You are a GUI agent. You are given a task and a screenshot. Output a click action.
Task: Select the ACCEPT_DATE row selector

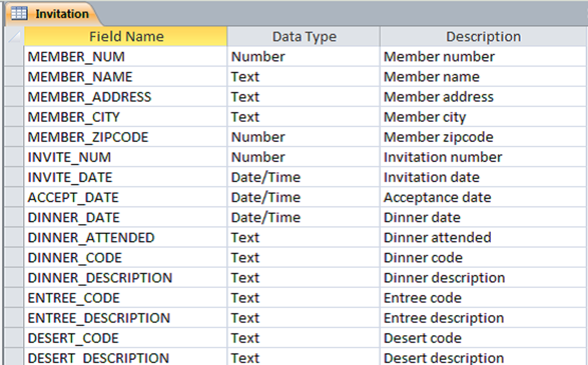[14, 198]
